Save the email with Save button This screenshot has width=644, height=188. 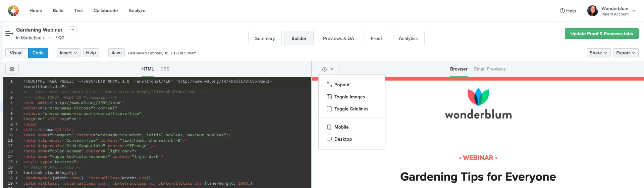116,53
